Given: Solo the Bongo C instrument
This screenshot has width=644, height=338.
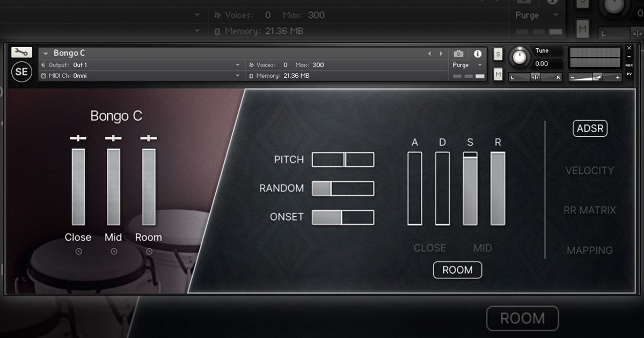Looking at the screenshot, I should click(x=498, y=54).
